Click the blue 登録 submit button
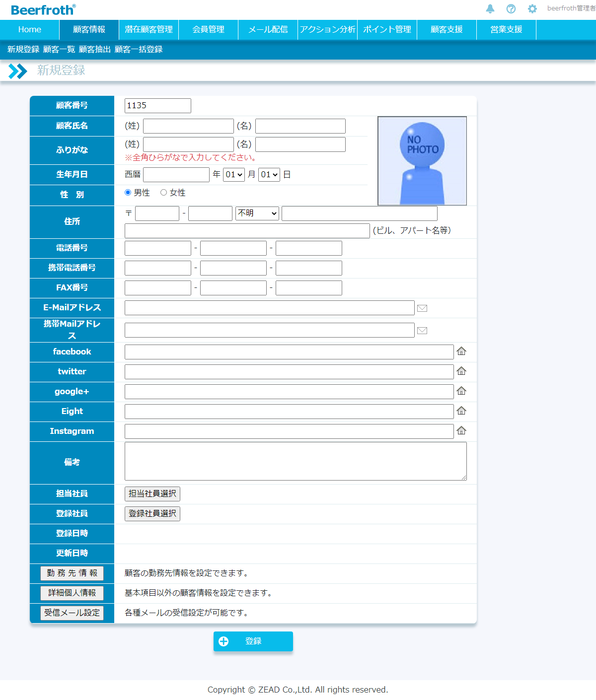This screenshot has width=596, height=700. [253, 641]
